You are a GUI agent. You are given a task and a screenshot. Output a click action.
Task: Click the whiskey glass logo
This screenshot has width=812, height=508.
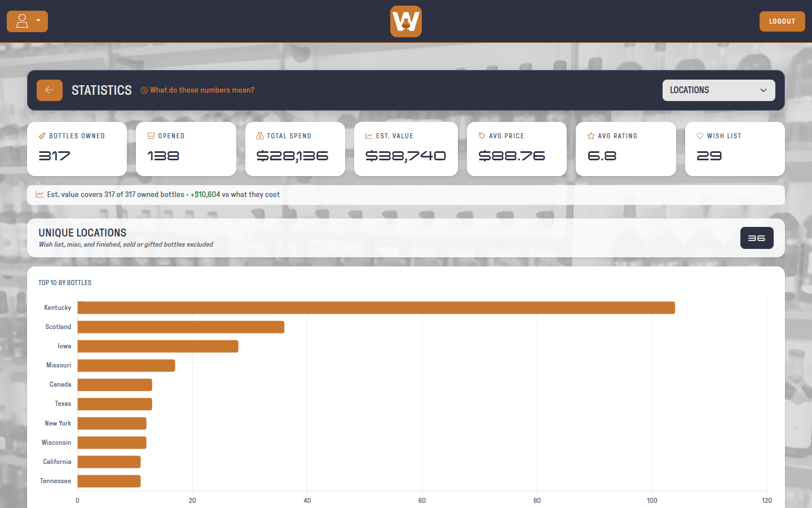(406, 21)
